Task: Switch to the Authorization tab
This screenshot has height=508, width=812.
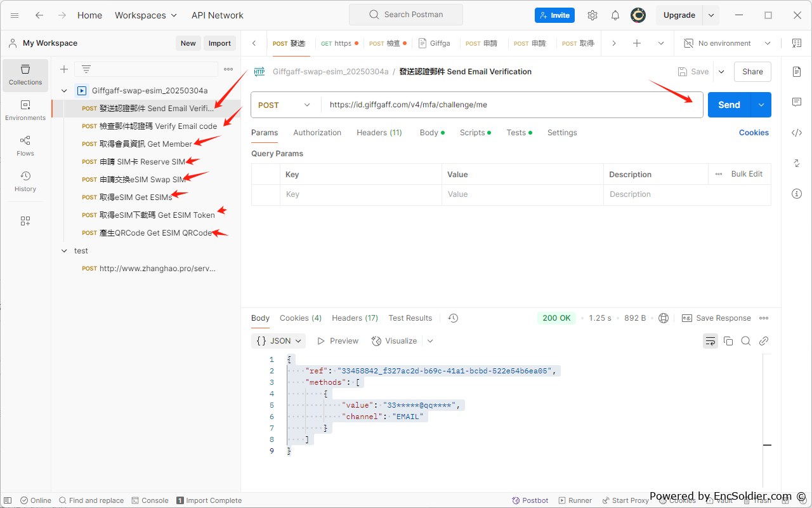Action: pos(317,133)
